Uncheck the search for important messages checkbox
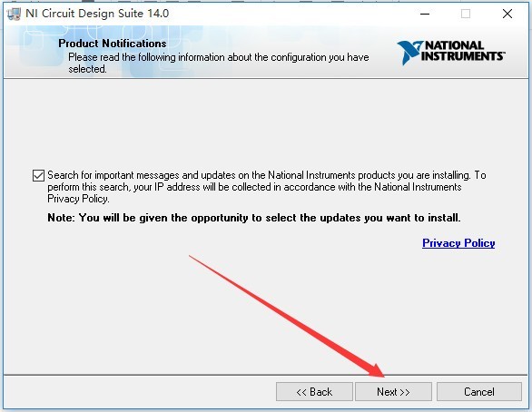This screenshot has width=532, height=412. click(x=38, y=176)
